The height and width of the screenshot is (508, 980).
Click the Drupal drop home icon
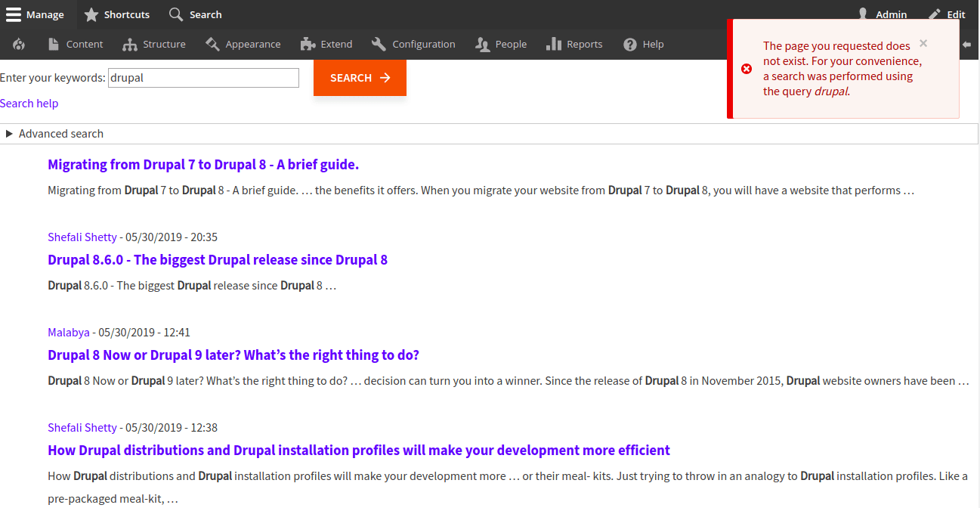tap(19, 45)
